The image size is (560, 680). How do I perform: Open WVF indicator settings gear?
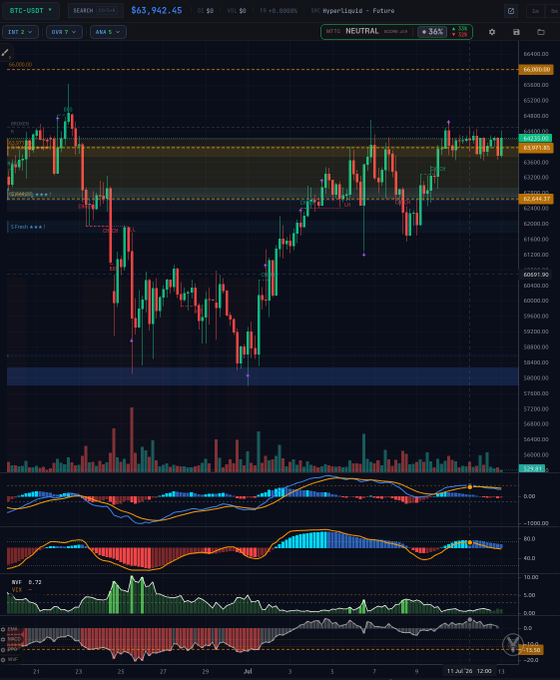(3, 660)
